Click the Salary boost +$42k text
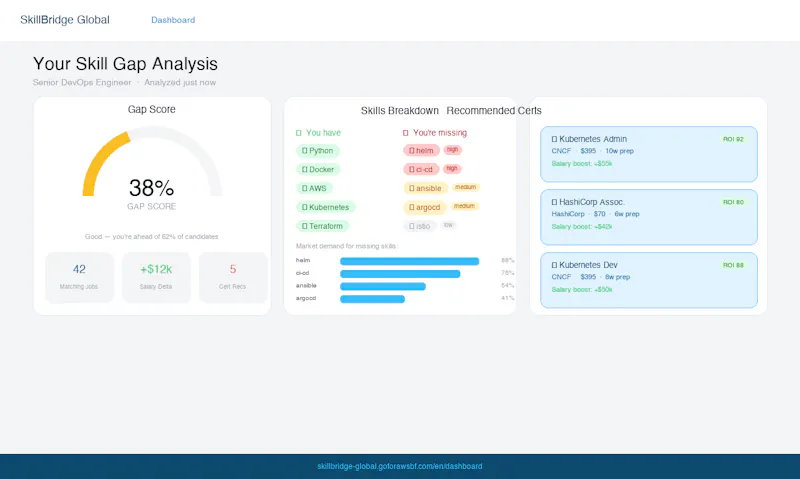 tap(582, 227)
